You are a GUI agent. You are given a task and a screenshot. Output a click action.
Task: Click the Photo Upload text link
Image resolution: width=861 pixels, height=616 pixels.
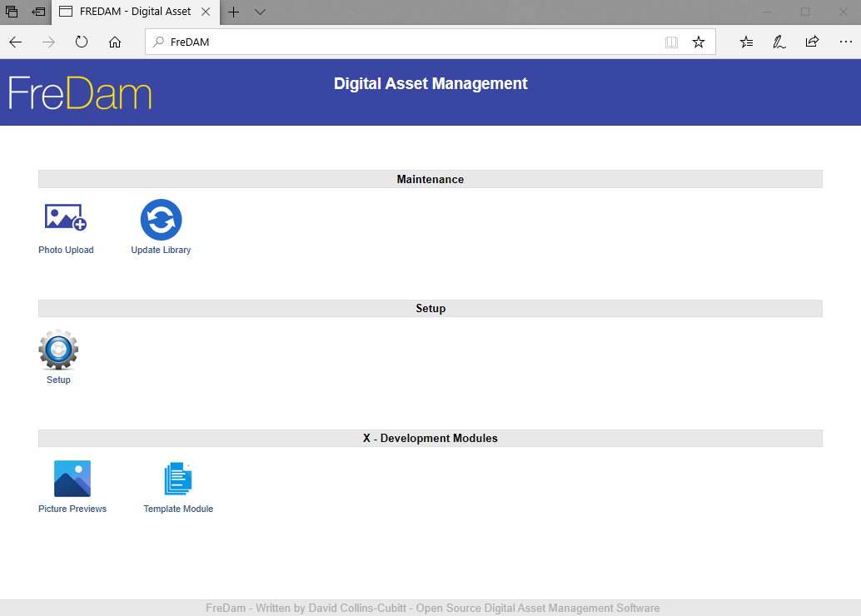pos(66,250)
